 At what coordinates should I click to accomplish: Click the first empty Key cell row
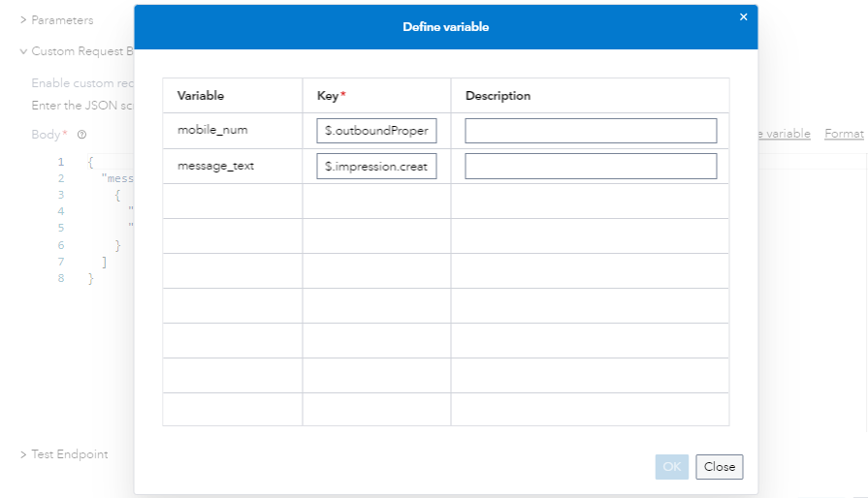pyautogui.click(x=376, y=201)
